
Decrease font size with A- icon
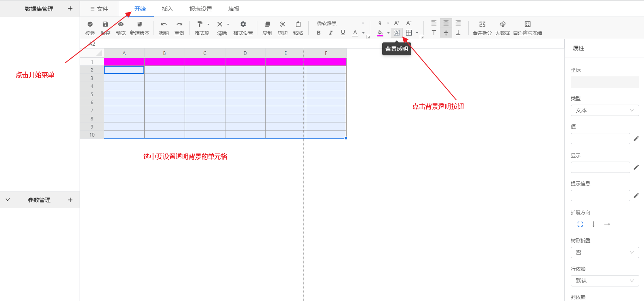point(409,23)
